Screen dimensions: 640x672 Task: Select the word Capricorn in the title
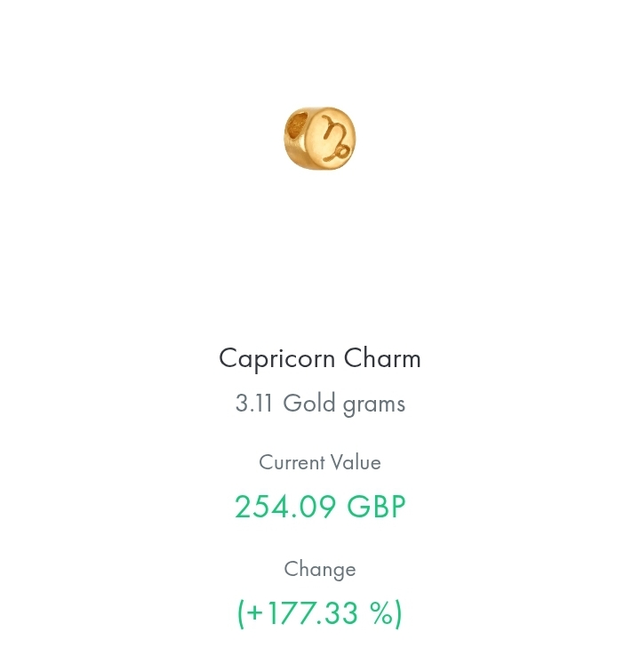point(277,359)
